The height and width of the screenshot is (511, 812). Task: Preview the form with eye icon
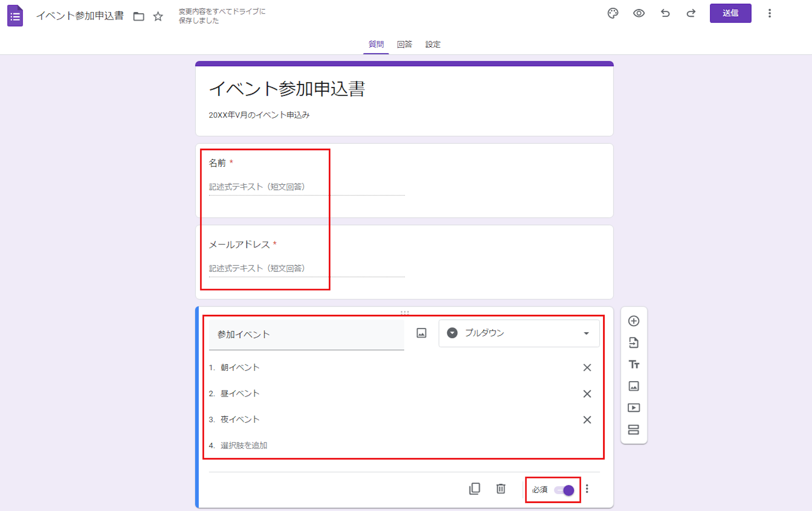[x=638, y=13]
